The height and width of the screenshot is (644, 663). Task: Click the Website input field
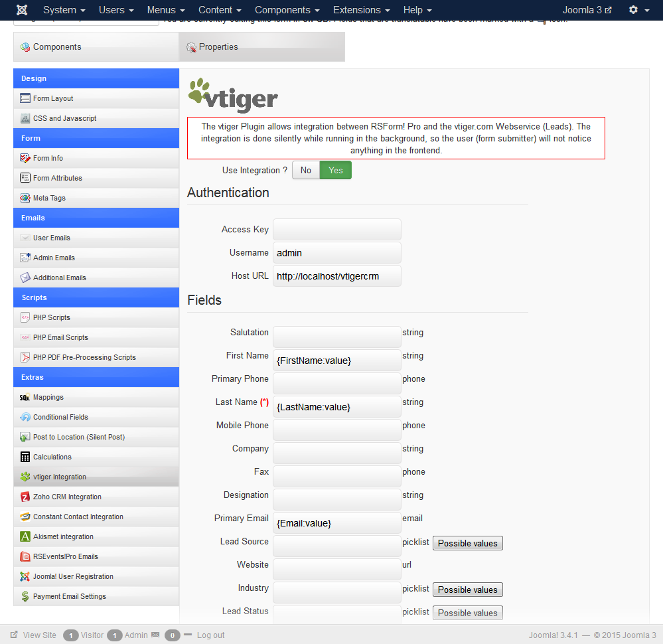point(337,570)
